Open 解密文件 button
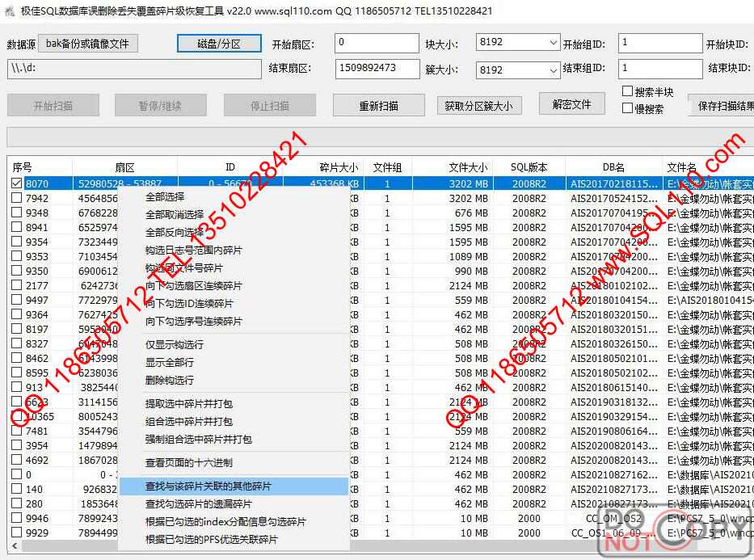Screen dimensions: 754x560 pos(571,104)
